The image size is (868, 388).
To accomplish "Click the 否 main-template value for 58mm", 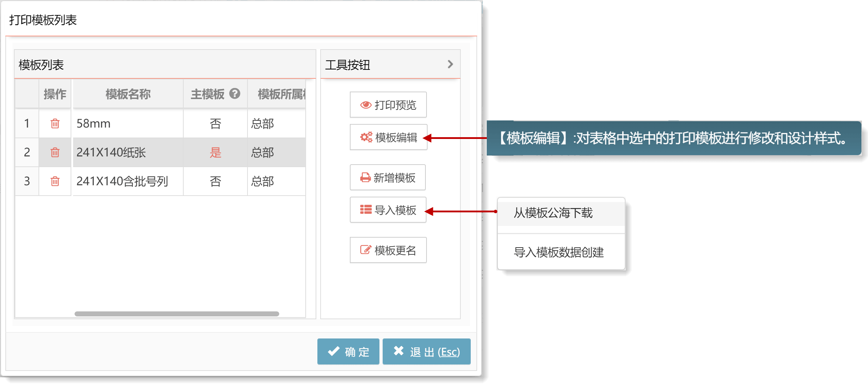I will (x=215, y=124).
